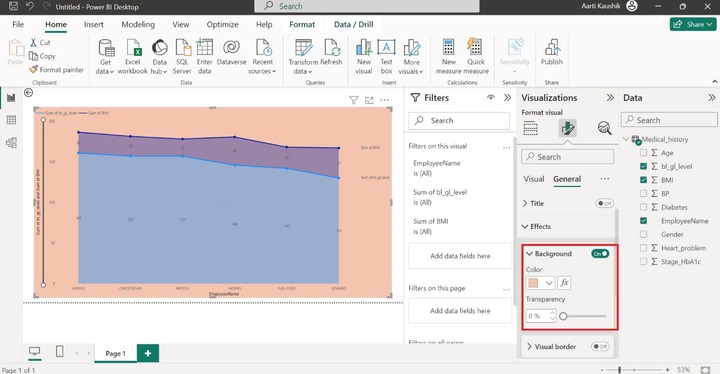720x374 pixels.
Task: Click Focus mode icon above the chart
Action: 369,100
